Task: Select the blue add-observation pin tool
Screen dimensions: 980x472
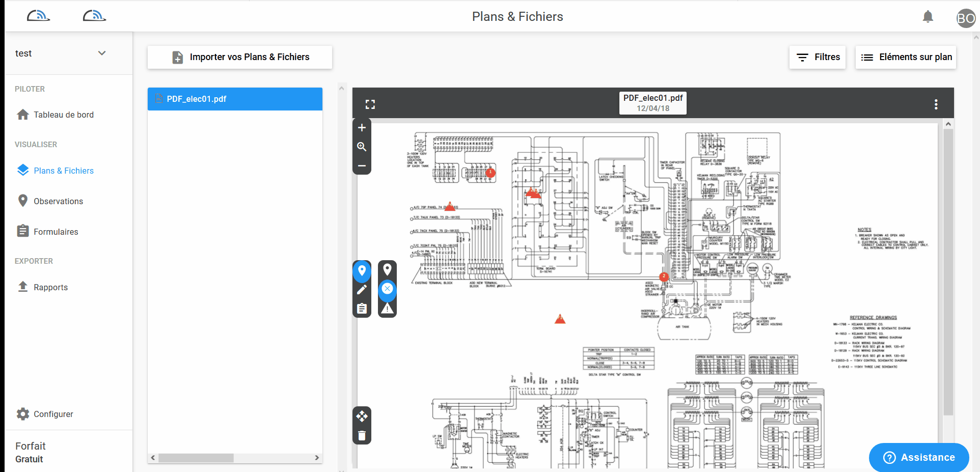Action: tap(362, 271)
